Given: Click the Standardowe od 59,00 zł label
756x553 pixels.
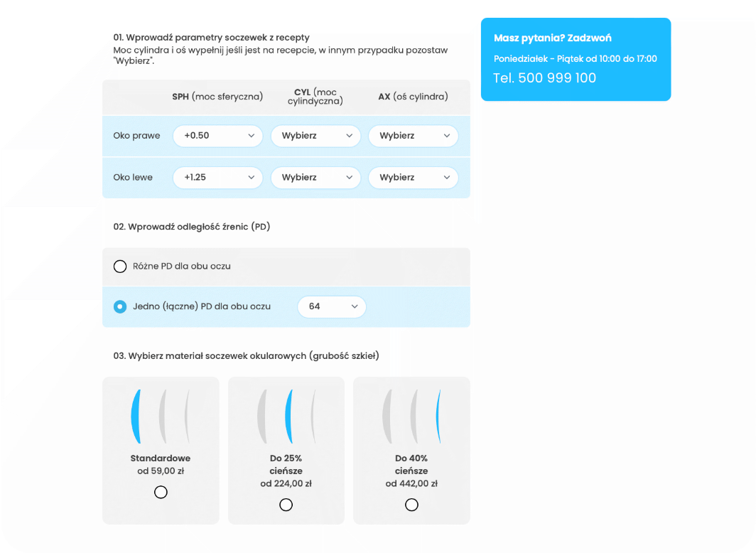Looking at the screenshot, I should coord(161,464).
